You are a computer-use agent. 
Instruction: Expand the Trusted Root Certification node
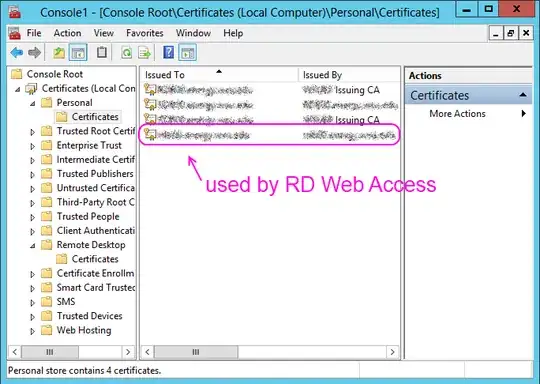pos(32,132)
